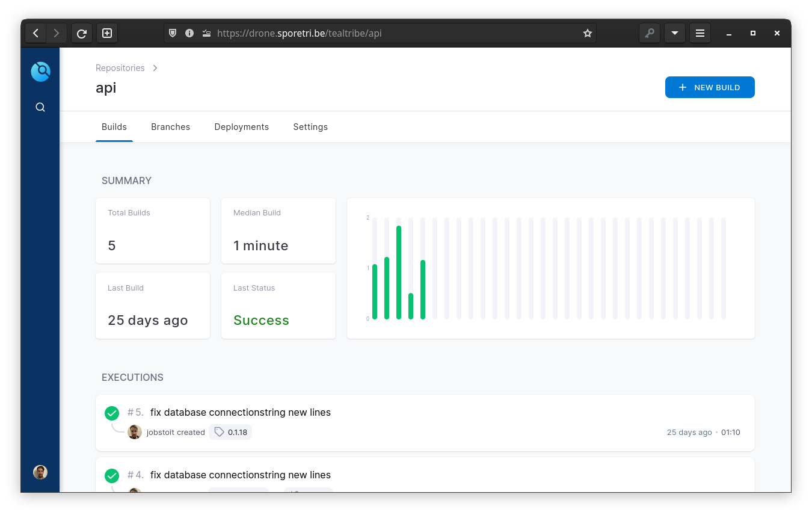Screen dimensions: 812x515
Task: Open the Deployments tab
Action: tap(241, 127)
